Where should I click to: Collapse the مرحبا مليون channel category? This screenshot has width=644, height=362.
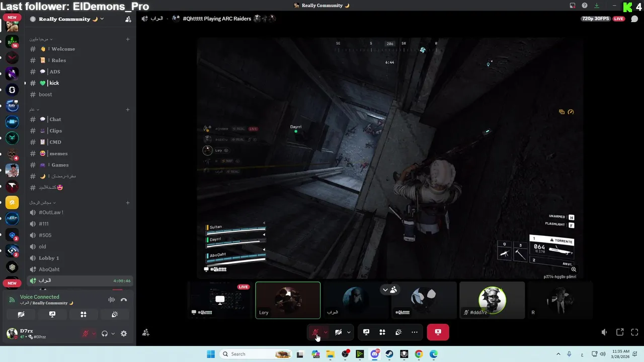click(41, 39)
